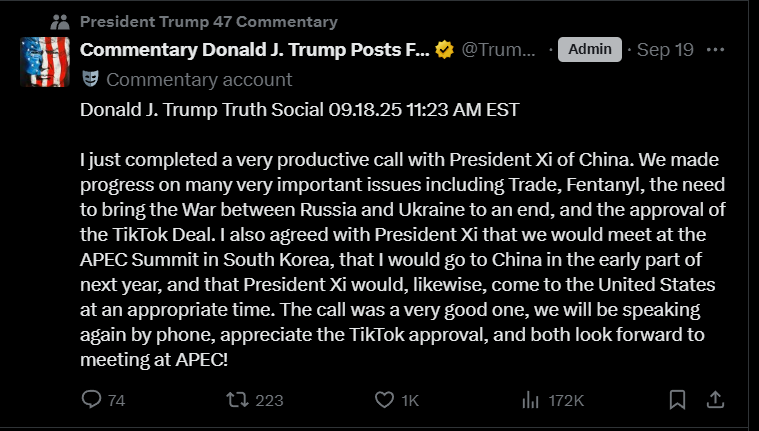This screenshot has width=759, height=431.
Task: Open the three-dot more options menu
Action: point(715,49)
